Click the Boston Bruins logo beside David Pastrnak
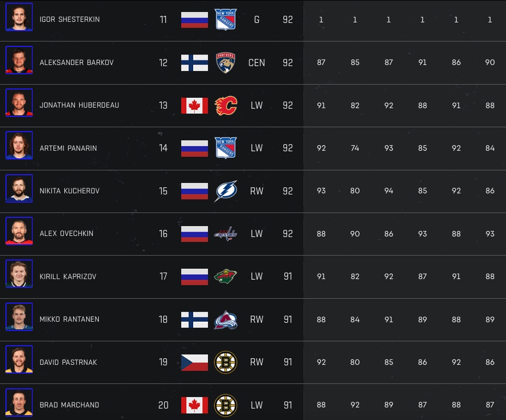The image size is (506, 420). [x=225, y=362]
